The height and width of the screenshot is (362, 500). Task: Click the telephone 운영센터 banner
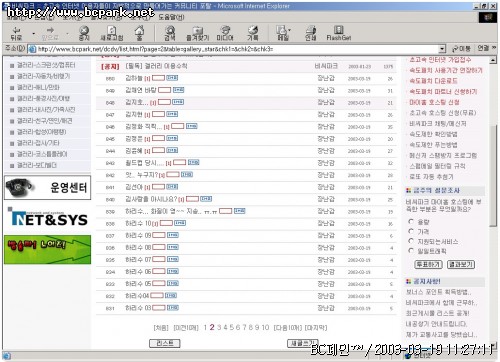click(x=47, y=188)
